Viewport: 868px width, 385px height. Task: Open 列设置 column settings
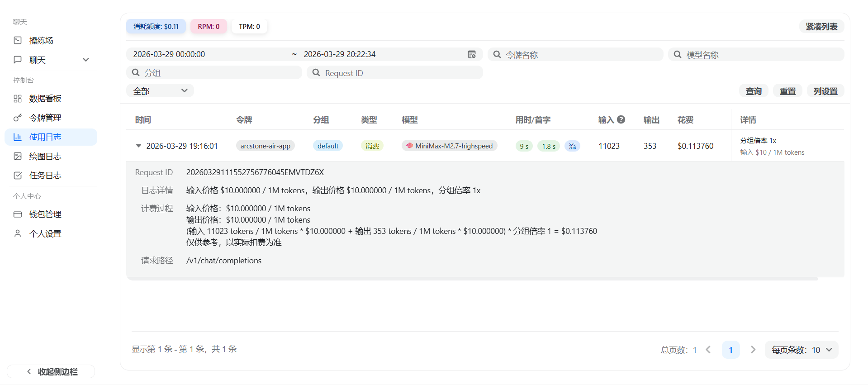825,91
